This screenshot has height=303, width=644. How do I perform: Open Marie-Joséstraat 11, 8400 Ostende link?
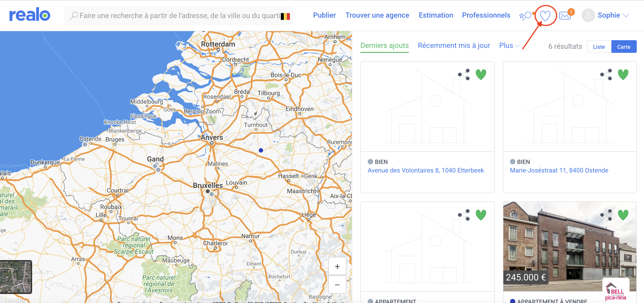point(559,170)
